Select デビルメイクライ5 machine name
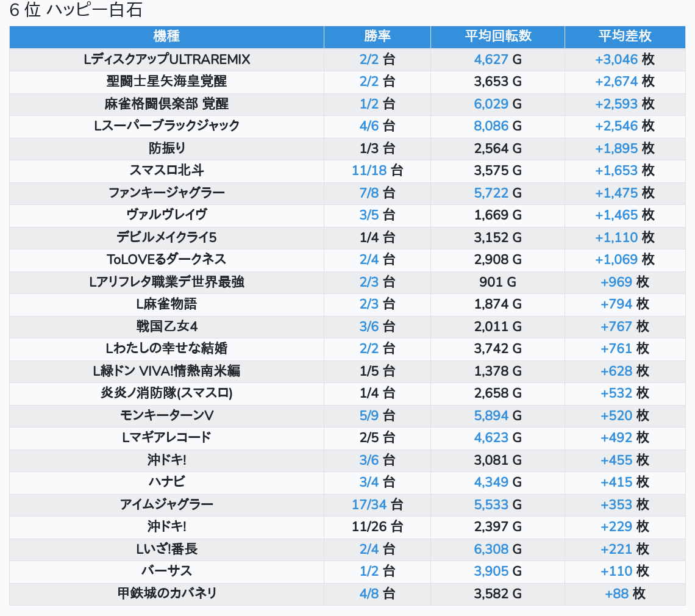This screenshot has height=616, width=695. tap(166, 237)
